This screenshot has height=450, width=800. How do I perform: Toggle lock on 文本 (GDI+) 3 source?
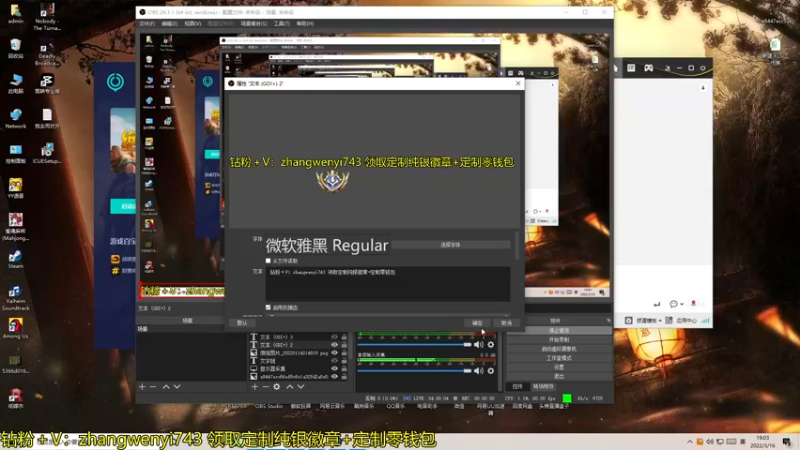tap(344, 337)
